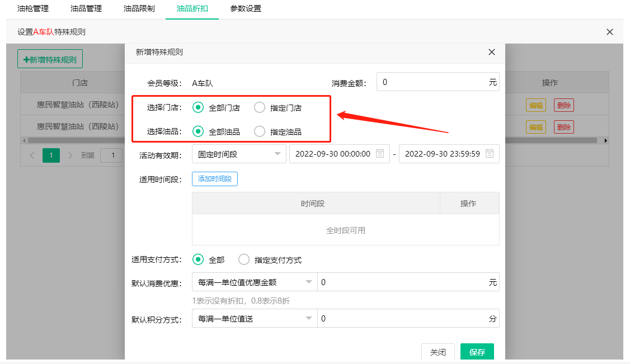The width and height of the screenshot is (630, 364).
Task: Select 指定门店 radio button
Action: 260,107
